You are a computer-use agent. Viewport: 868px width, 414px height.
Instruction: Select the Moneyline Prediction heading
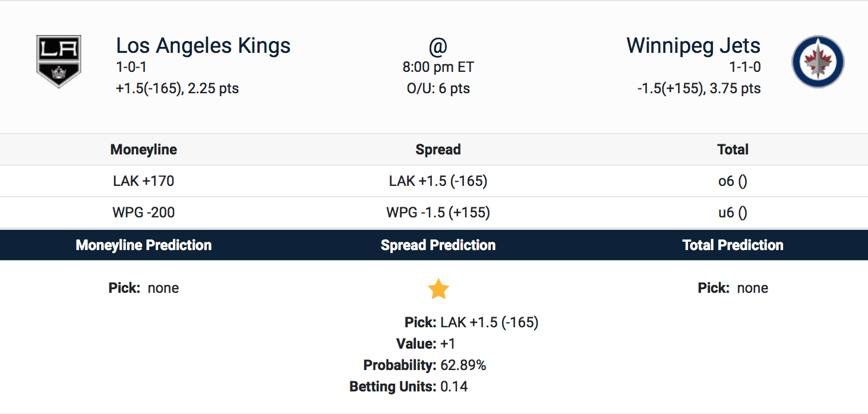(x=144, y=245)
